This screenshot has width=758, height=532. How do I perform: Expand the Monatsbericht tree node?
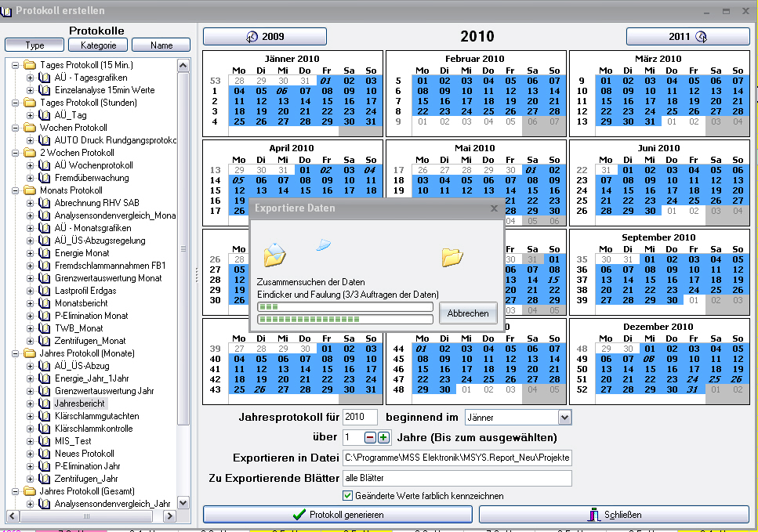pos(31,303)
